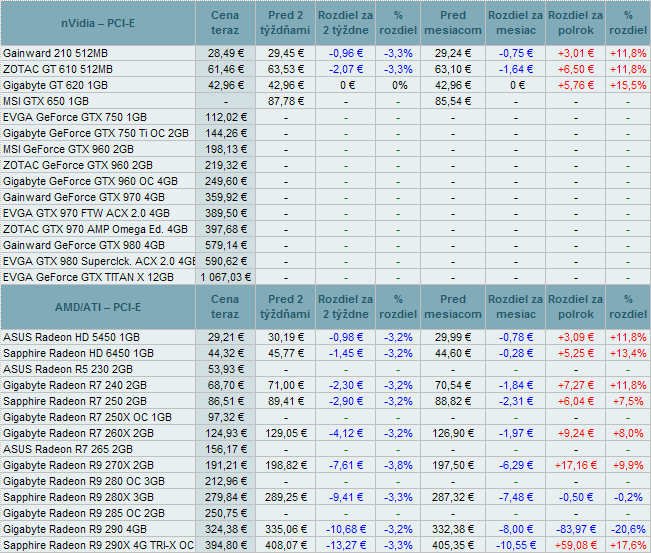Click Gainward GeForce GTX 970 4GB name
Viewport: 651px width, 553px height.
click(x=84, y=197)
